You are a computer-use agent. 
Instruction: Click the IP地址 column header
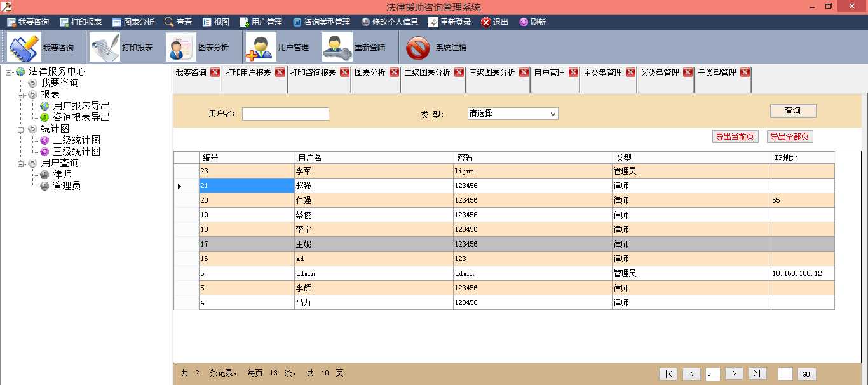coord(803,158)
